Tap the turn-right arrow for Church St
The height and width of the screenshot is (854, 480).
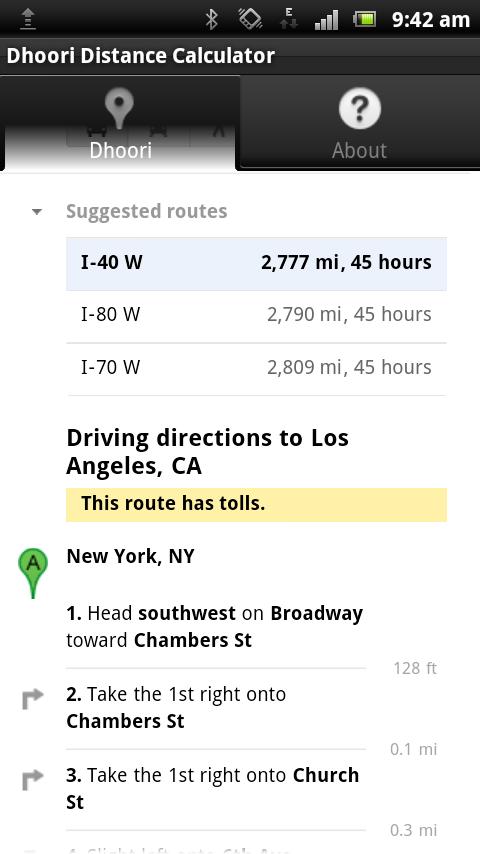(33, 780)
